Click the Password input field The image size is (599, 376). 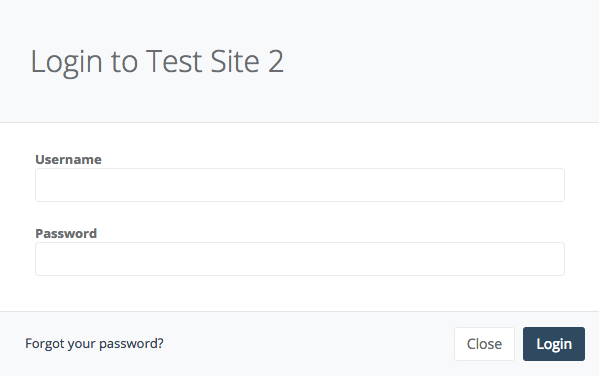[300, 259]
